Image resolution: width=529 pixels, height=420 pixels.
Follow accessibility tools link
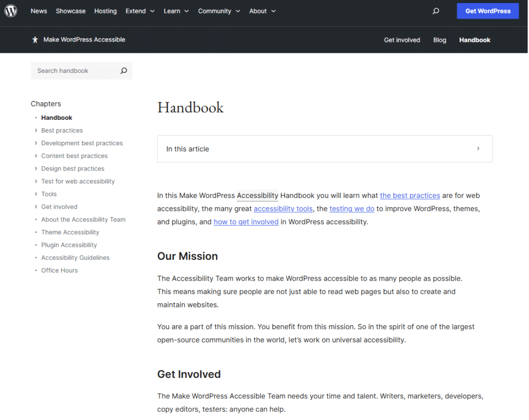[283, 209]
